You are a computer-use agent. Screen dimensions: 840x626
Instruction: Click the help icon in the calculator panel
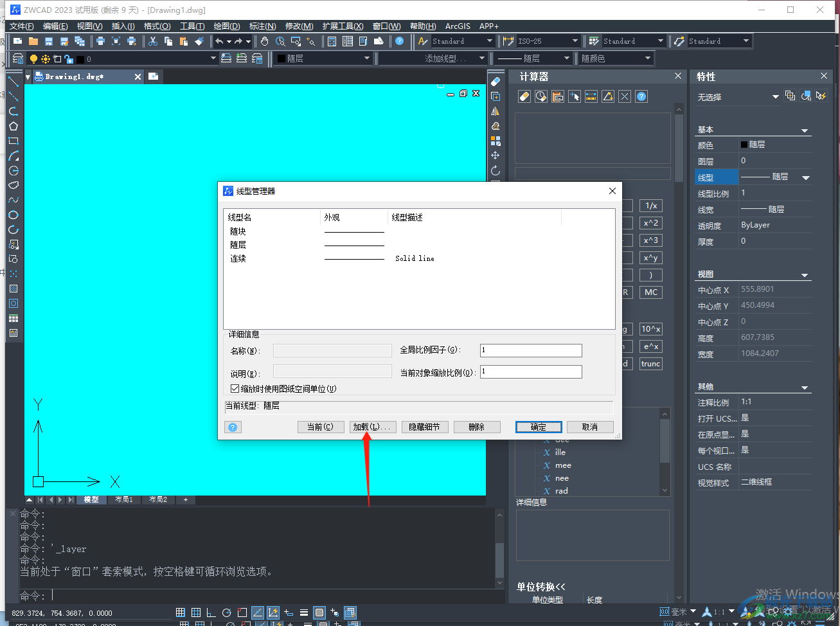pyautogui.click(x=641, y=96)
